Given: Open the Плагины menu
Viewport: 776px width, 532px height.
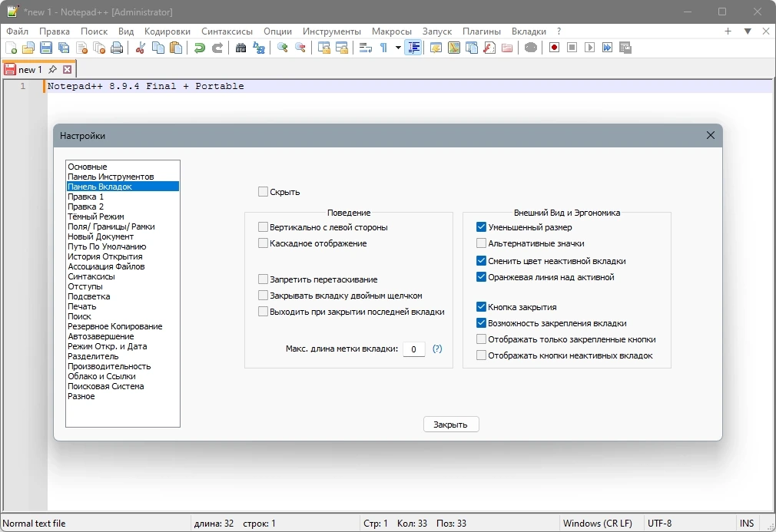Looking at the screenshot, I should (482, 31).
